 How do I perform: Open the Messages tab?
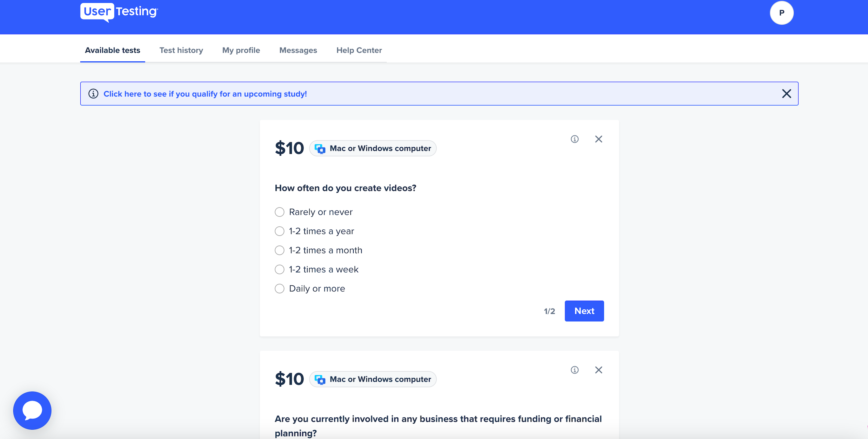click(298, 50)
